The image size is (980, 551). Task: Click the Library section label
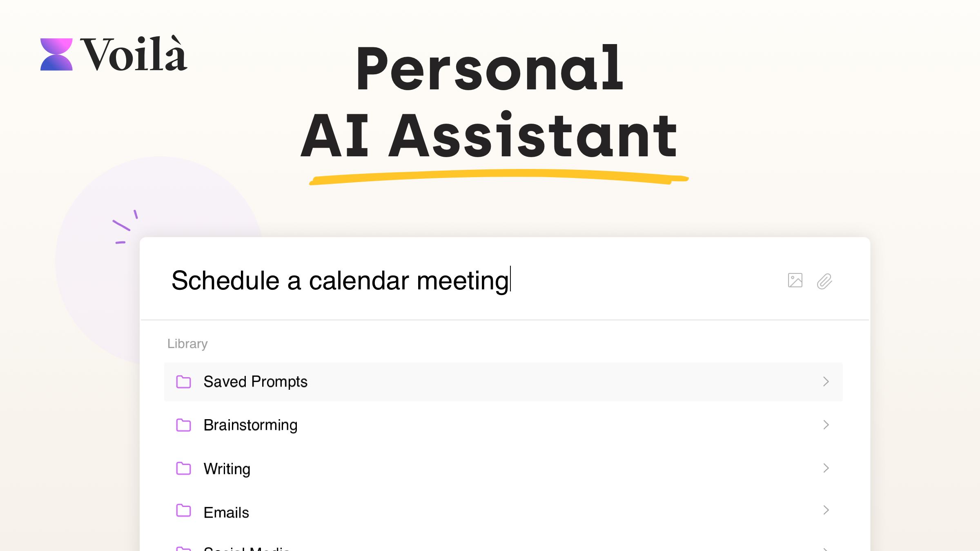(187, 344)
